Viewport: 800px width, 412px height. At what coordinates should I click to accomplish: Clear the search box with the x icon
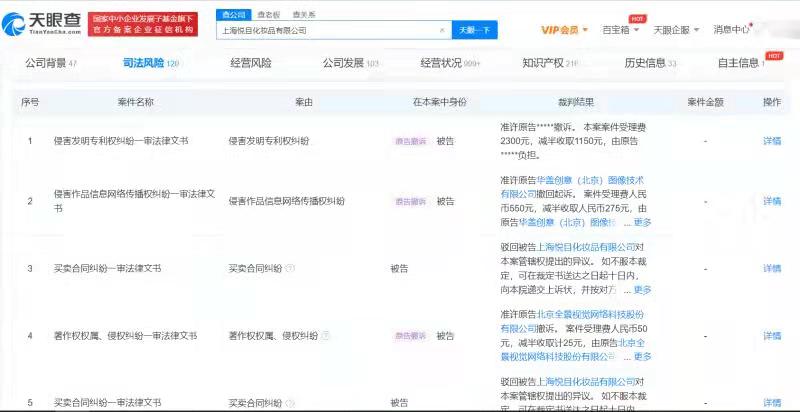[x=442, y=30]
